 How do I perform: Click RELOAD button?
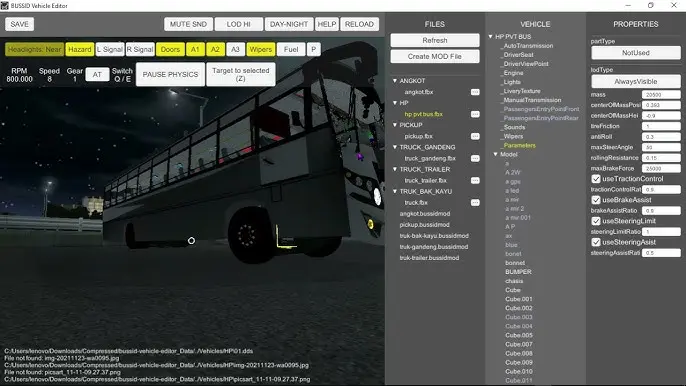coord(359,24)
